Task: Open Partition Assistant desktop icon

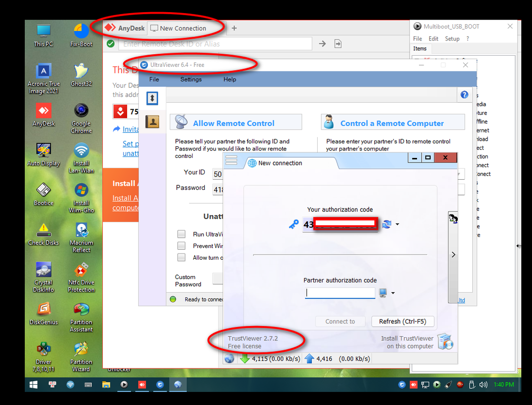Action: (x=81, y=317)
